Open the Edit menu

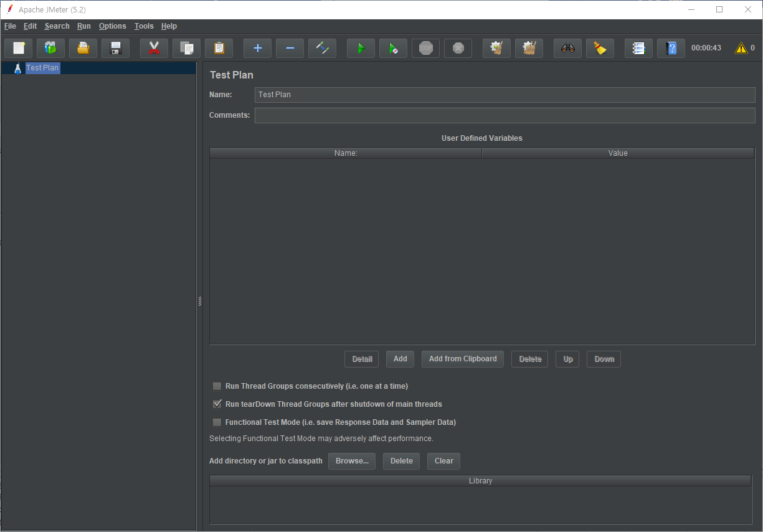[31, 26]
